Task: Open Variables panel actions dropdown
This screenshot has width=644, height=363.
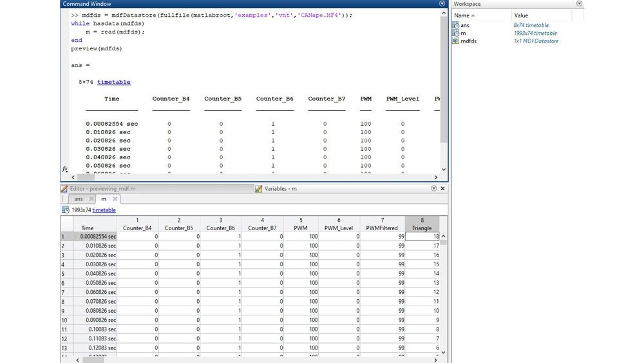Action: (433, 189)
